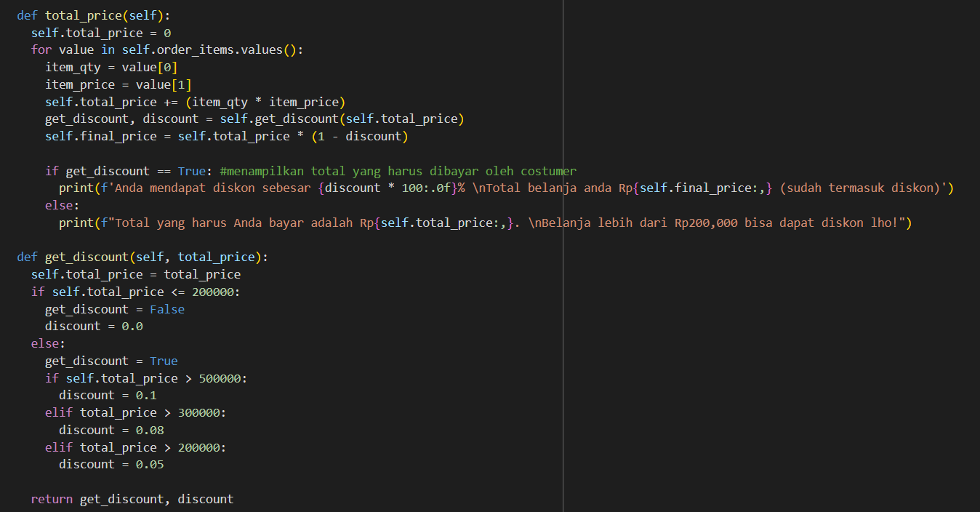Click the 'self.total_price += (item_qty * item_price)' line

click(x=196, y=102)
